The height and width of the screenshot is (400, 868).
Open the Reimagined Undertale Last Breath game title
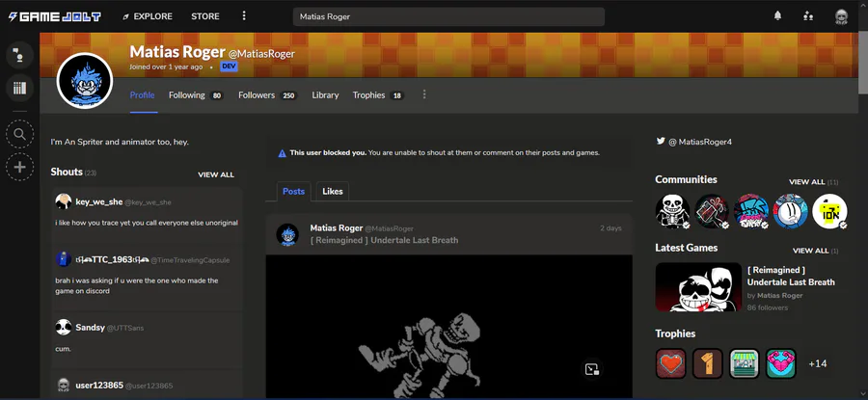[791, 276]
